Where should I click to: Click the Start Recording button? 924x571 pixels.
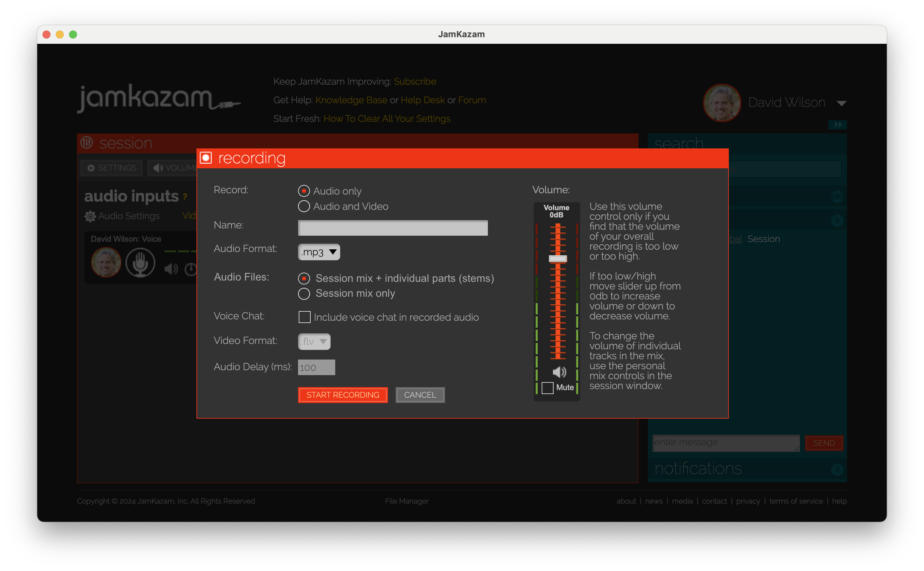(x=342, y=395)
